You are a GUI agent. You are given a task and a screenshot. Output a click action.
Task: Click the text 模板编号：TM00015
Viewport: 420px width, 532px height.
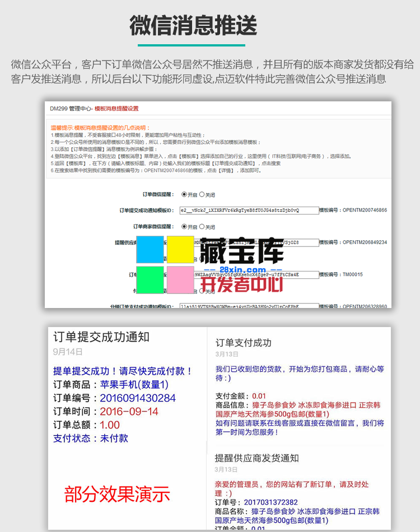point(341,274)
